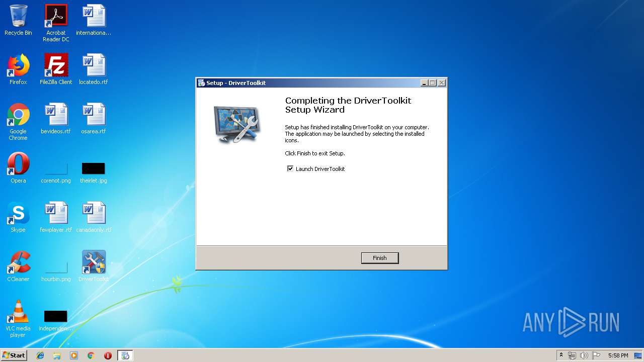Select the fewplayer.rtf file icon
Image resolution: width=644 pixels, height=362 pixels.
(x=56, y=217)
